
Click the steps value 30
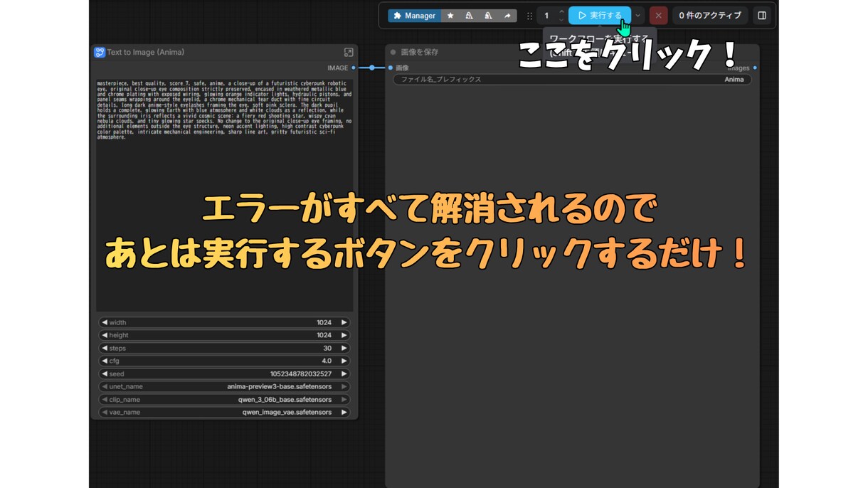click(x=327, y=348)
